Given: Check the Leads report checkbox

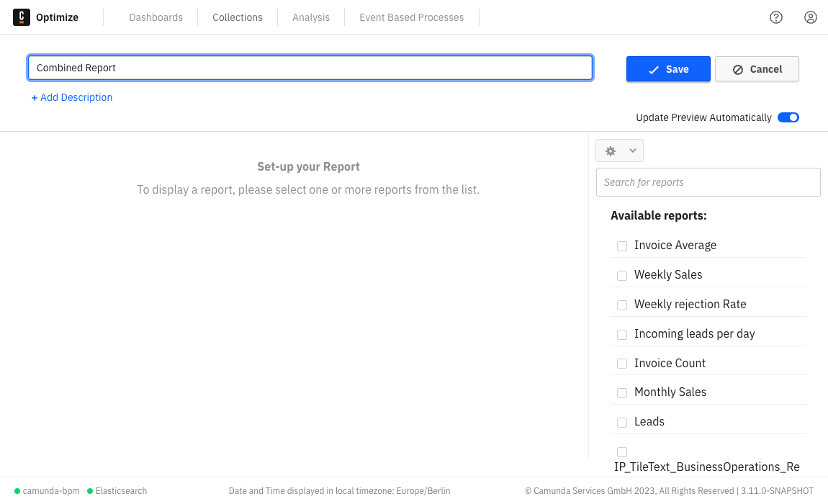Looking at the screenshot, I should 622,423.
